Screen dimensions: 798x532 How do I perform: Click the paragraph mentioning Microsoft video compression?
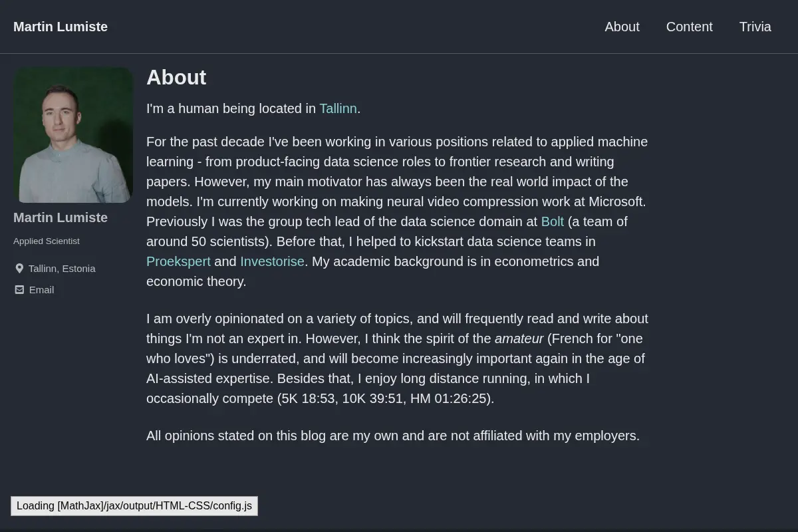pyautogui.click(x=398, y=211)
